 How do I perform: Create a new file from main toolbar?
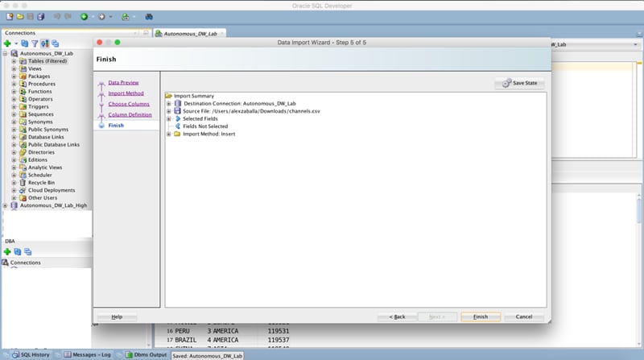coord(10,16)
